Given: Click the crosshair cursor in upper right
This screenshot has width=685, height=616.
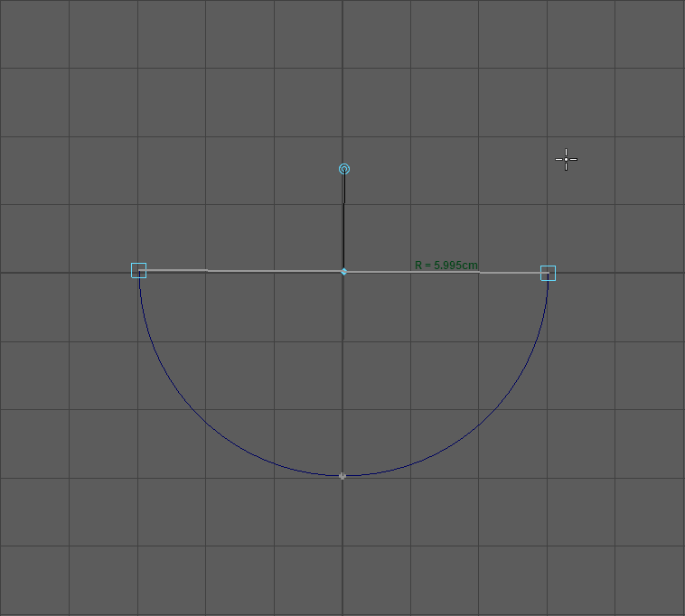Looking at the screenshot, I should click(x=566, y=160).
